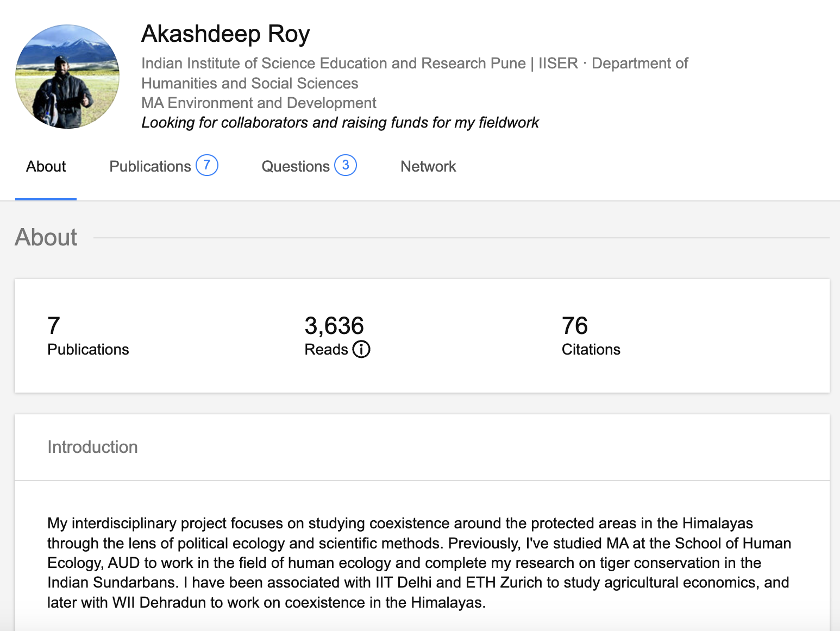This screenshot has width=840, height=631.
Task: Click the Introduction section header
Action: [92, 447]
